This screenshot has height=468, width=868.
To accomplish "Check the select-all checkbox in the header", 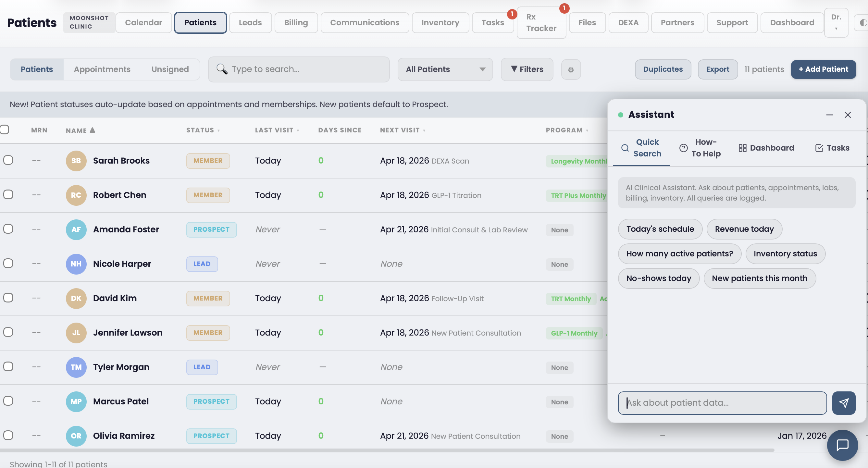I will 4,129.
